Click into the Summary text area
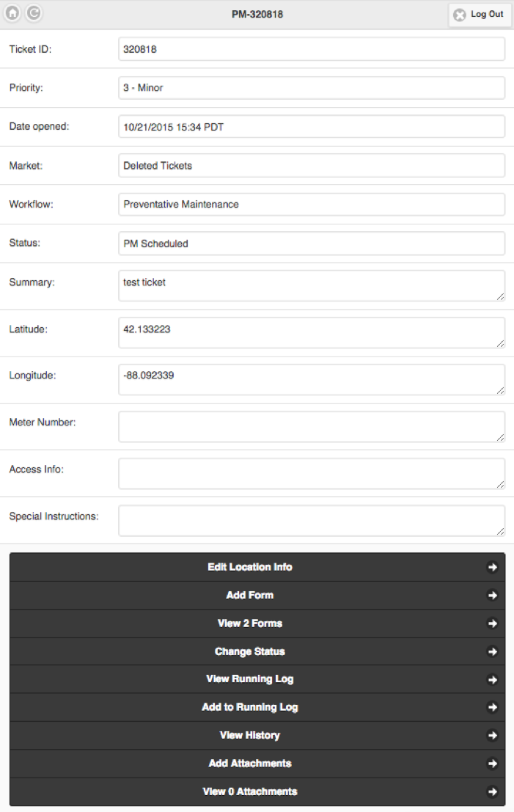This screenshot has width=514, height=812. coord(311,285)
